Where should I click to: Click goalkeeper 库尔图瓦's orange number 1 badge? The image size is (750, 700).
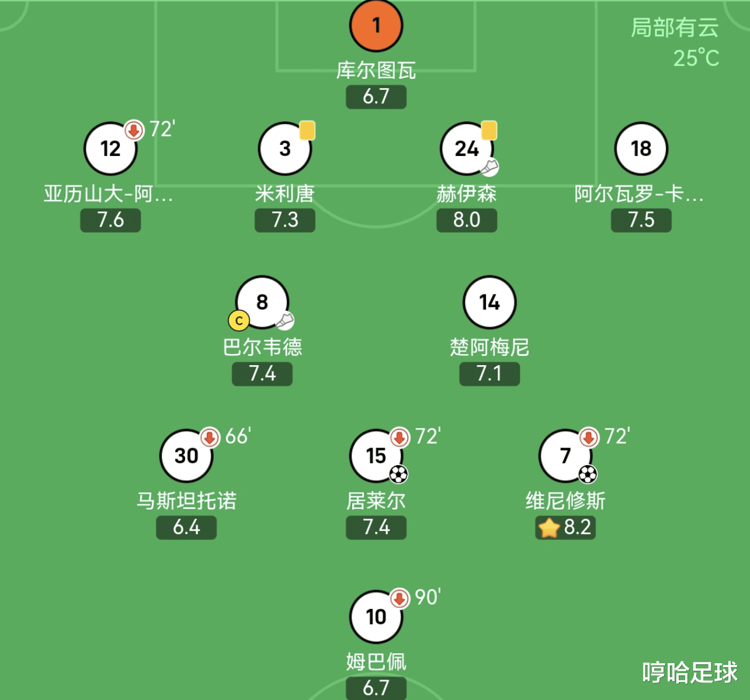pyautogui.click(x=376, y=25)
